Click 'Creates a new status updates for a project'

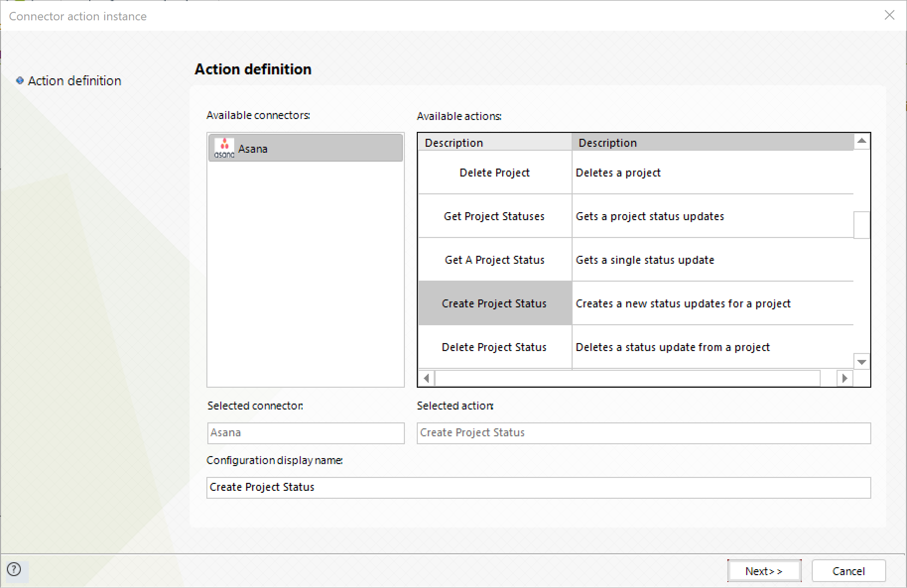[x=713, y=303]
